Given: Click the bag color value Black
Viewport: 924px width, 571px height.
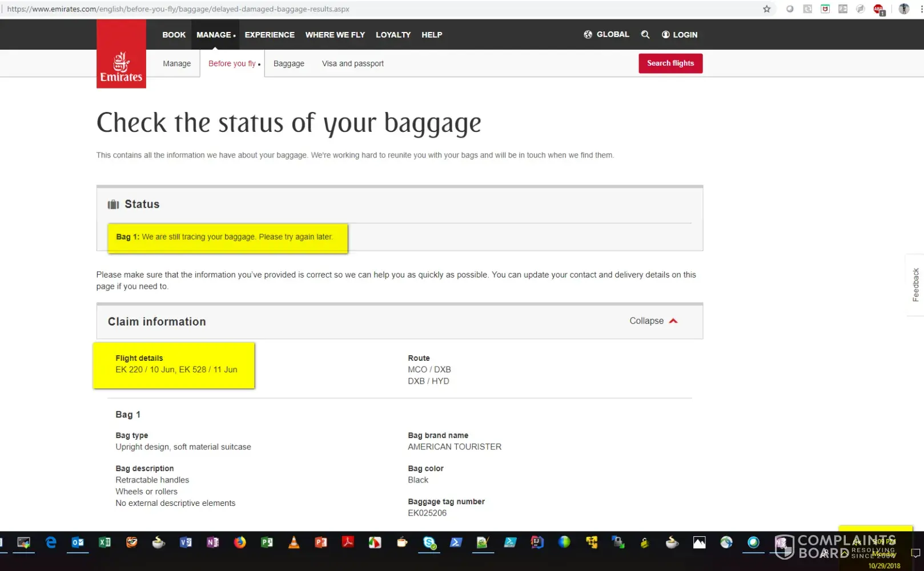Looking at the screenshot, I should [x=418, y=480].
